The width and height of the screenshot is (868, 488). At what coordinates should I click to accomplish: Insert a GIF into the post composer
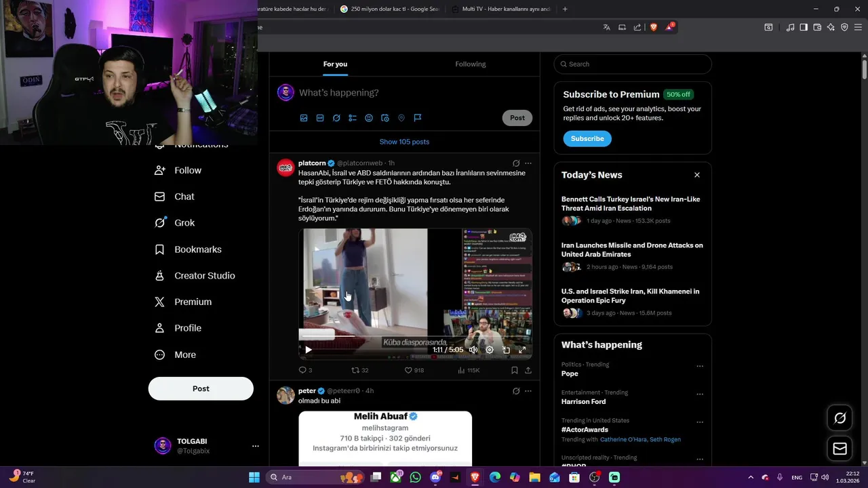320,118
